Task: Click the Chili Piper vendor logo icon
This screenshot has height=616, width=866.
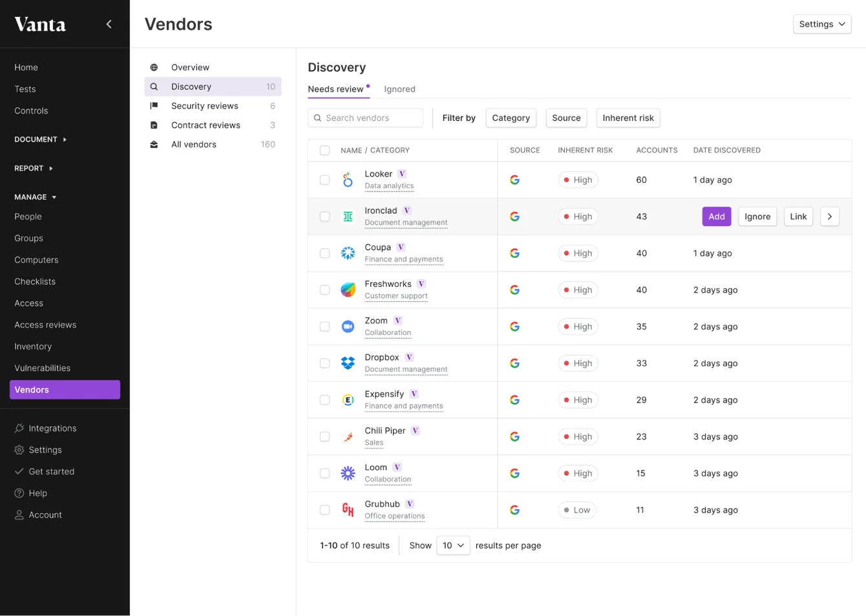Action: coord(348,437)
